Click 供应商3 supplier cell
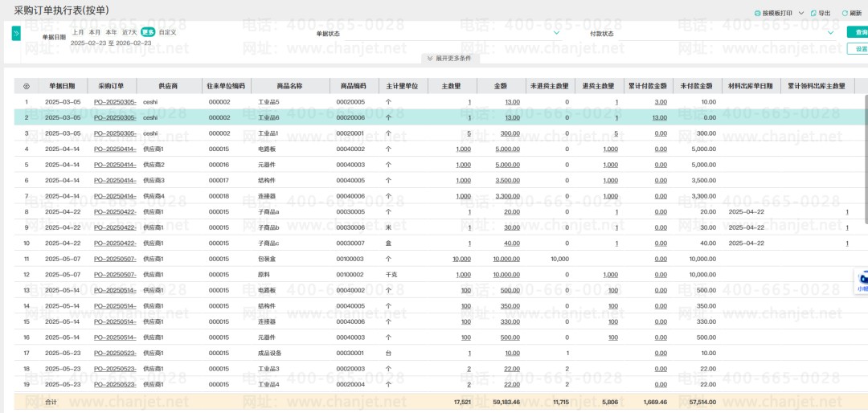 [154, 181]
